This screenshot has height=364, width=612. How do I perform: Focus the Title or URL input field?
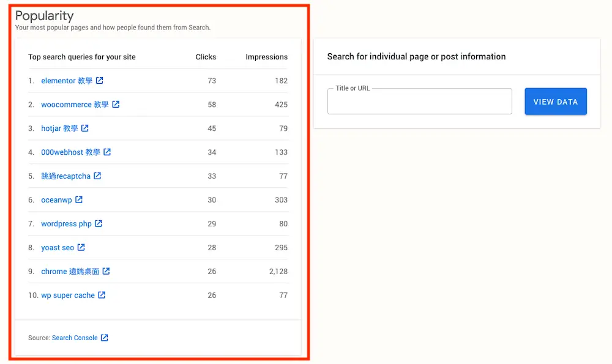coord(420,102)
